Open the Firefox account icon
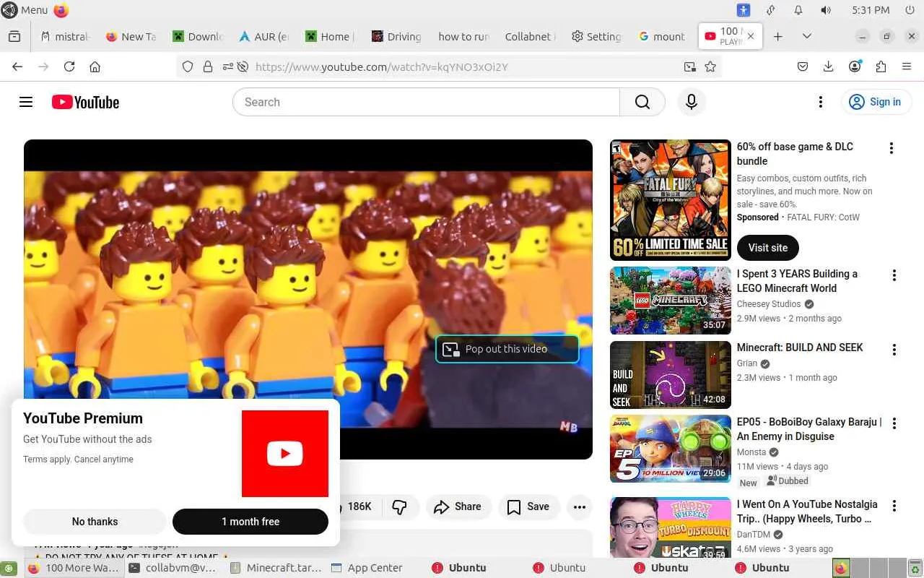The height and width of the screenshot is (578, 924). pos(855,66)
